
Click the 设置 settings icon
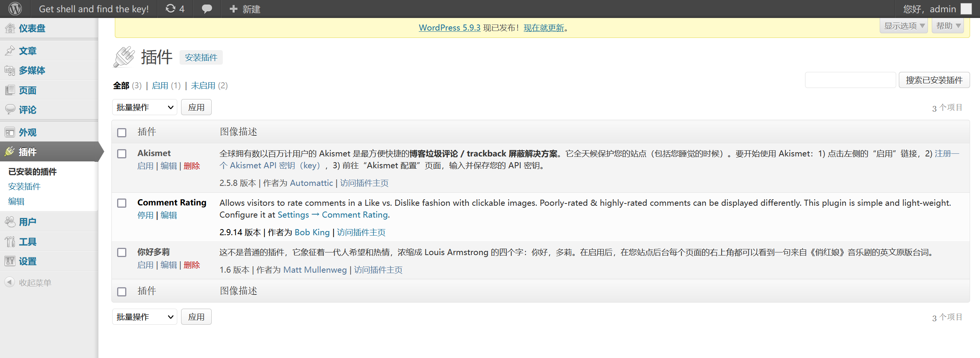click(10, 261)
